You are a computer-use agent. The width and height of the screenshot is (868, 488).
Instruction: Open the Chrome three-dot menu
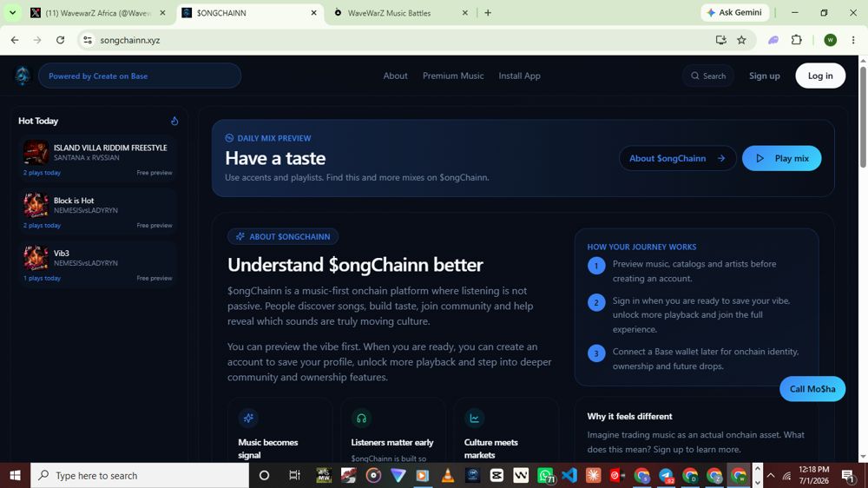[x=853, y=40]
